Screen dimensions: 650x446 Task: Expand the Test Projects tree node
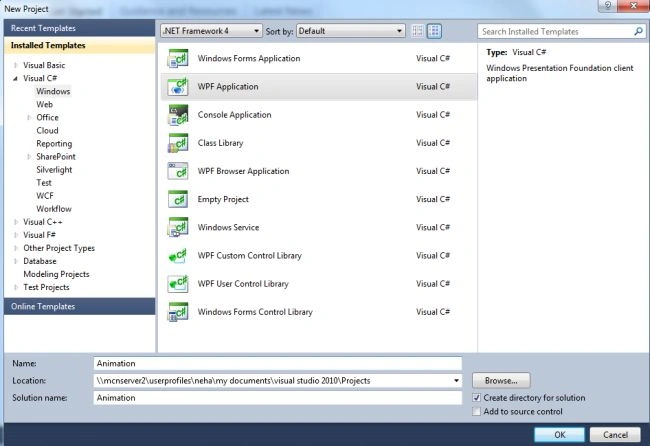click(x=16, y=287)
